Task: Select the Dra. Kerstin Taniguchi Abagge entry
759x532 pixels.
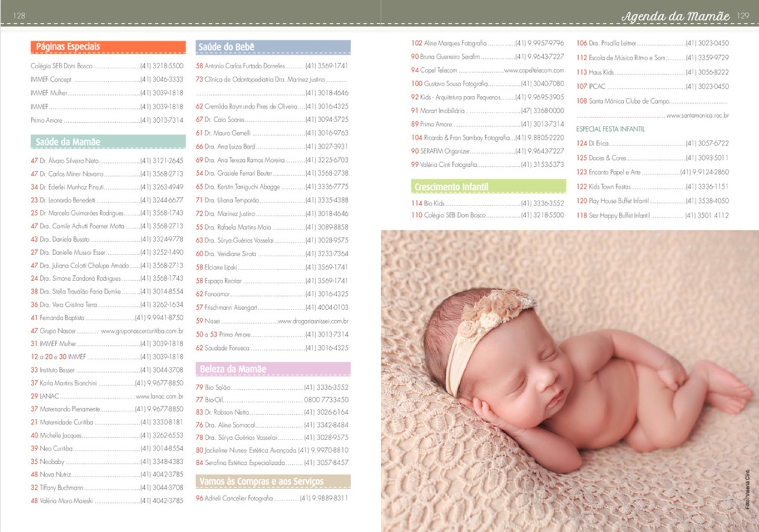Action: (273, 187)
